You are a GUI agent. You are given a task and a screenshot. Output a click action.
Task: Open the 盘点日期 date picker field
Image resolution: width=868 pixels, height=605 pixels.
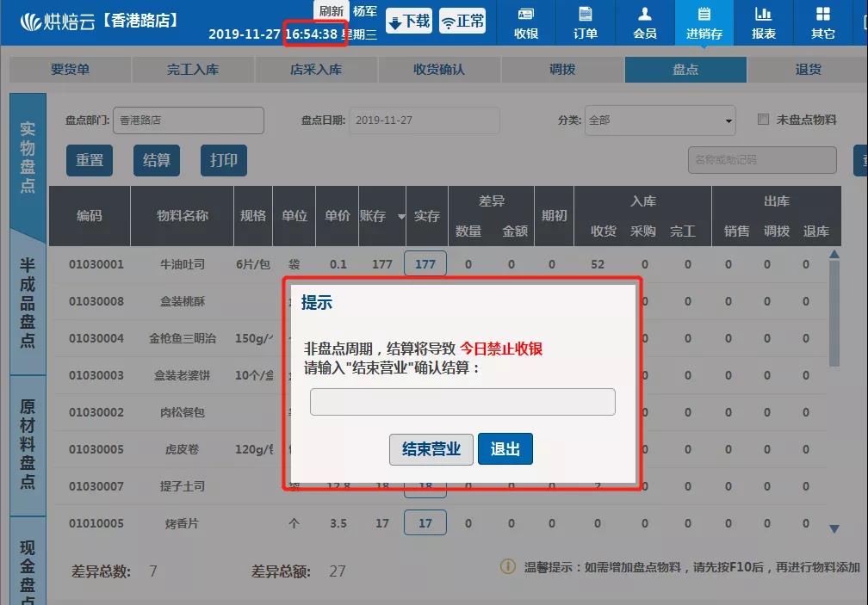(x=424, y=120)
